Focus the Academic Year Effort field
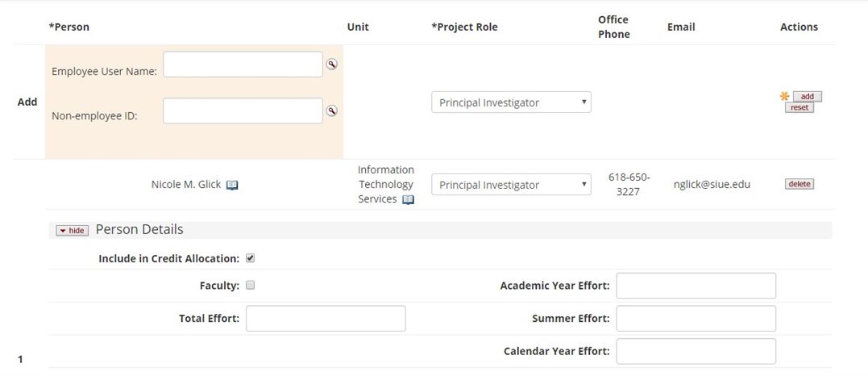This screenshot has height=376, width=868. (x=696, y=286)
